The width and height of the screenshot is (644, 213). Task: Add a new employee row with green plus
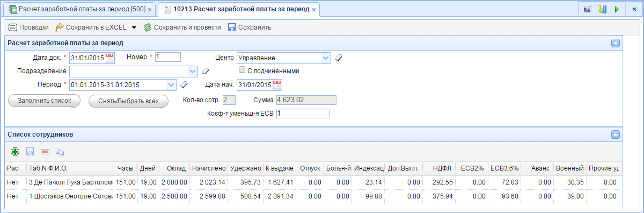tap(14, 152)
